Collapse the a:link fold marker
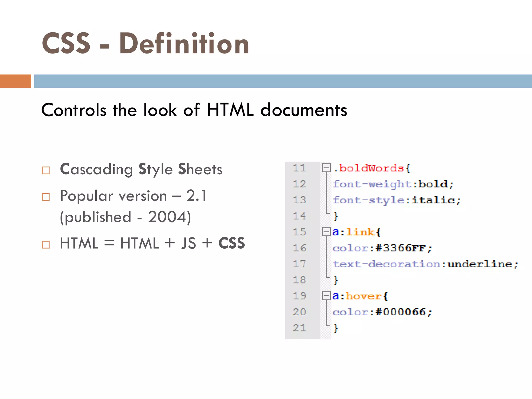 [x=326, y=232]
